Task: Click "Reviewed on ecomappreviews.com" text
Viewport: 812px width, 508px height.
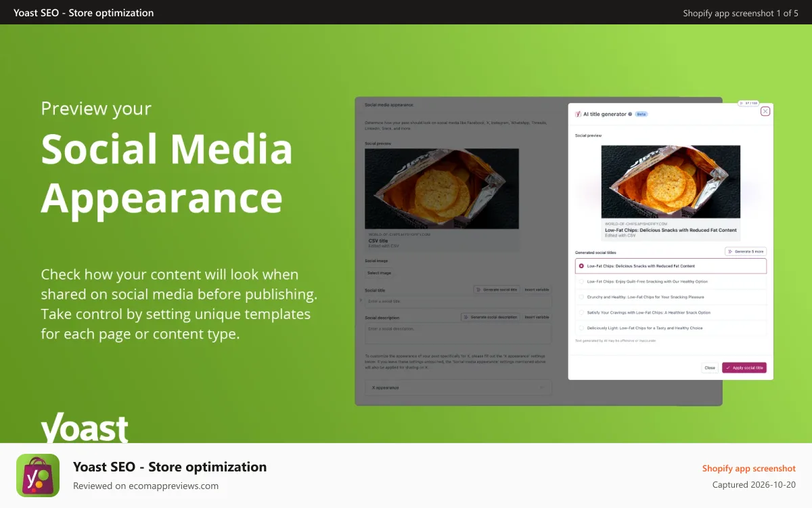Action: [145, 486]
